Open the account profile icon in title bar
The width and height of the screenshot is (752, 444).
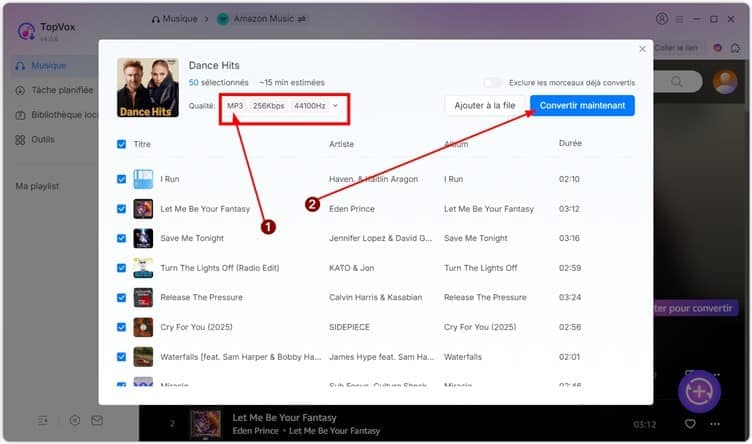tap(662, 19)
